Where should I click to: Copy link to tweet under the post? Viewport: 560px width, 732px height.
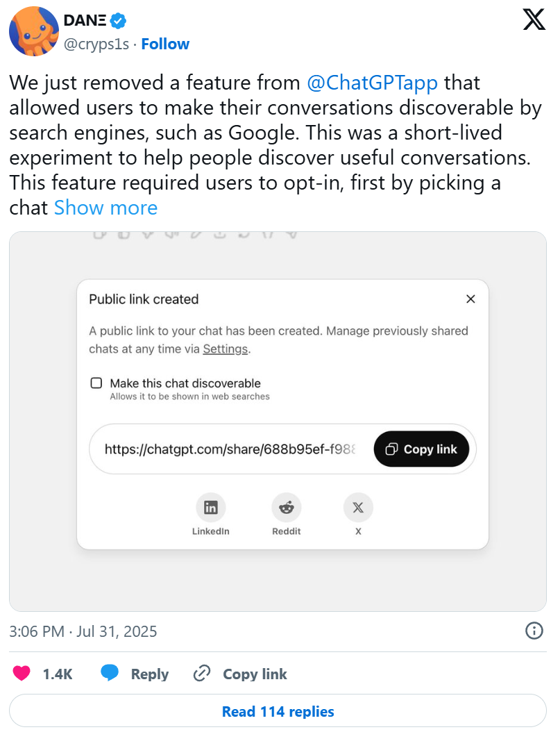coord(240,674)
